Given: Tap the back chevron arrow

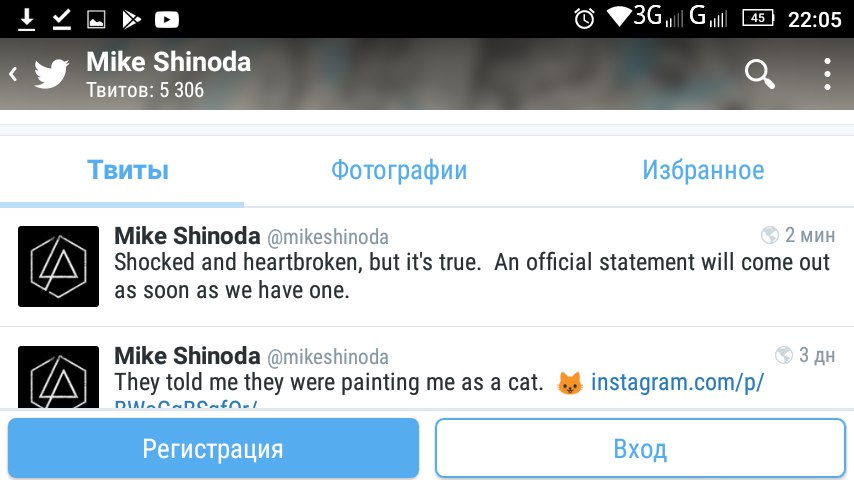Looking at the screenshot, I should tap(14, 74).
